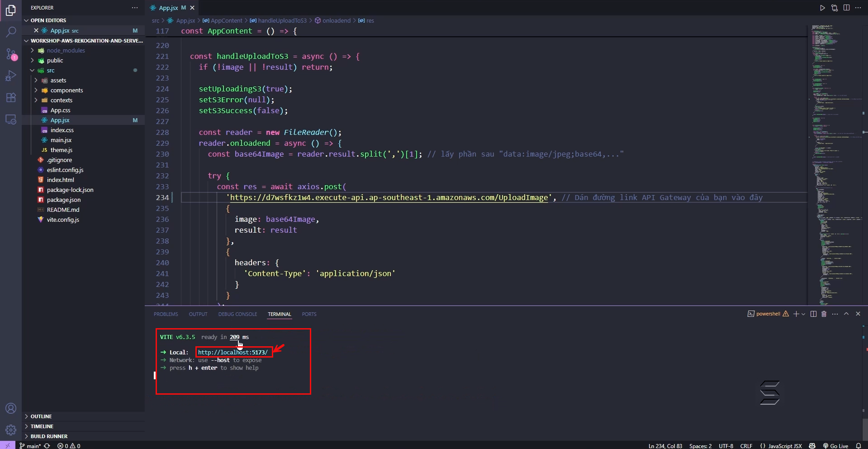Click Go Live server button

835,446
